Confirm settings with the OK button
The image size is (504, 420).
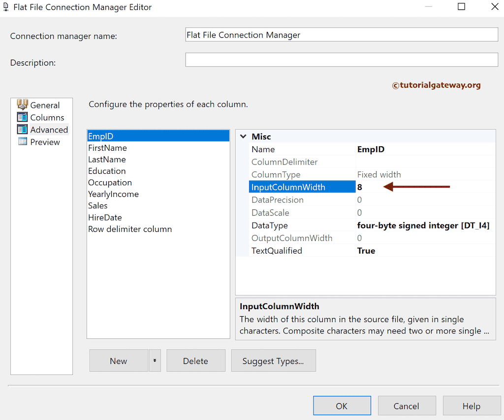(x=342, y=405)
